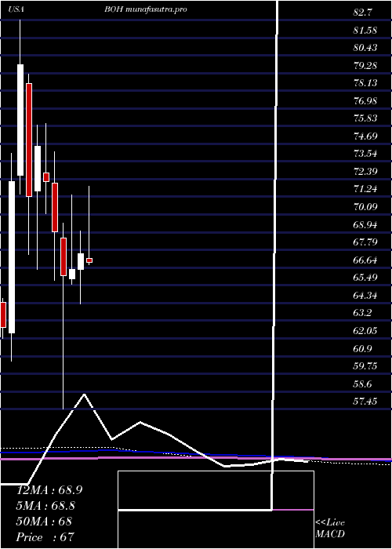392x549 pixels.
Task: Click the 57.45 price axis label
Action: click(x=365, y=402)
